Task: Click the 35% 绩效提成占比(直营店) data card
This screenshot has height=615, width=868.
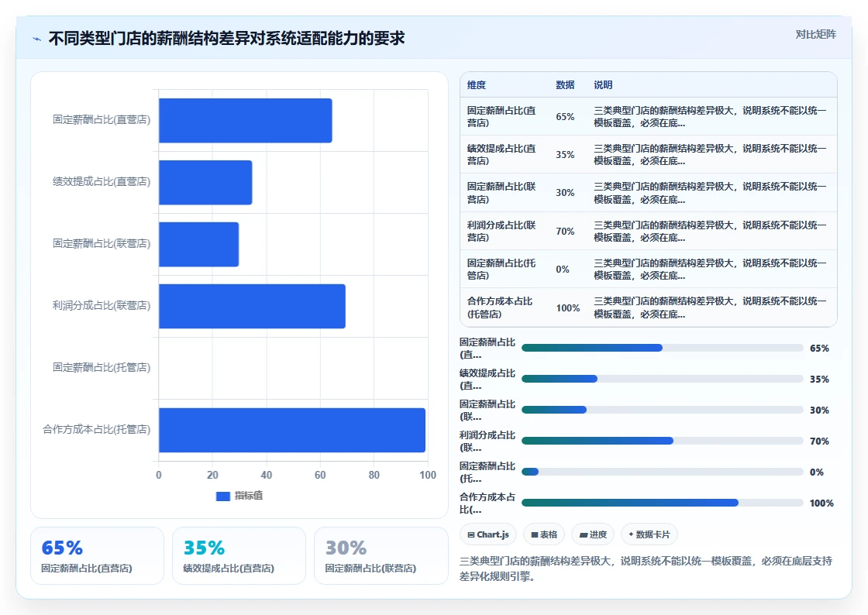Action: click(239, 556)
